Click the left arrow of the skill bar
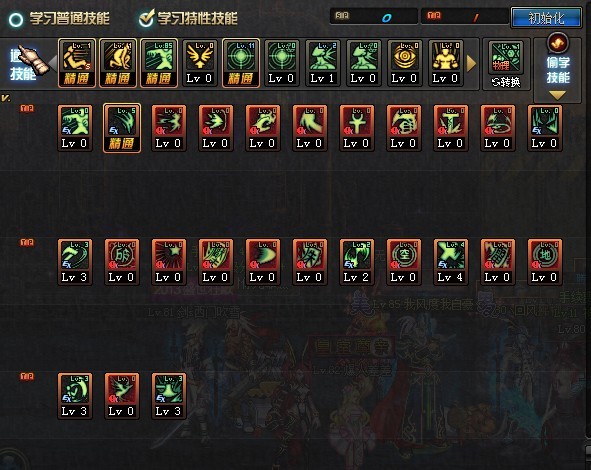 52,63
